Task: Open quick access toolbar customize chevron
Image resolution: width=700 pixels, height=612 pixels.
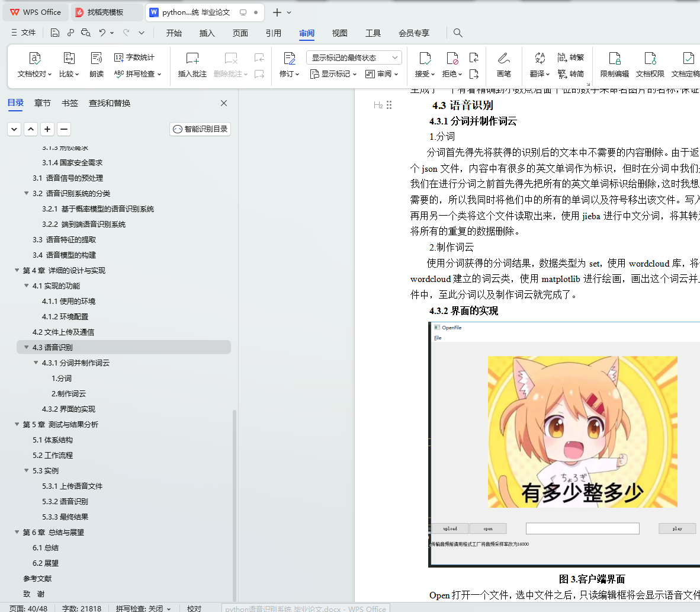Action: coord(142,33)
